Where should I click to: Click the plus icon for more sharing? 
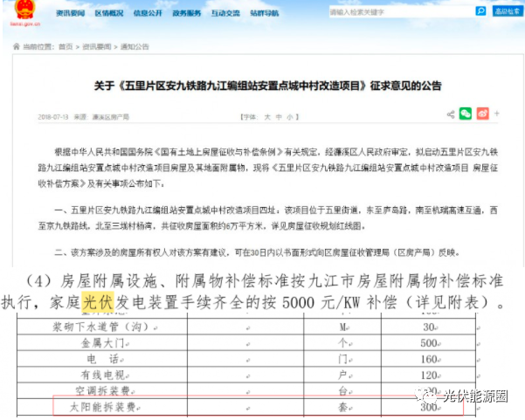496,114
